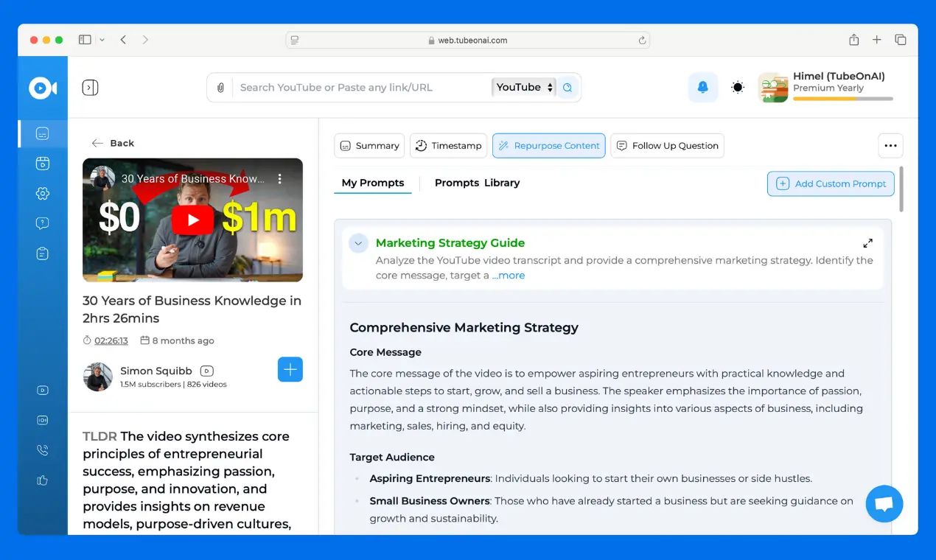Click the content panel vertical scrollbar

901,189
